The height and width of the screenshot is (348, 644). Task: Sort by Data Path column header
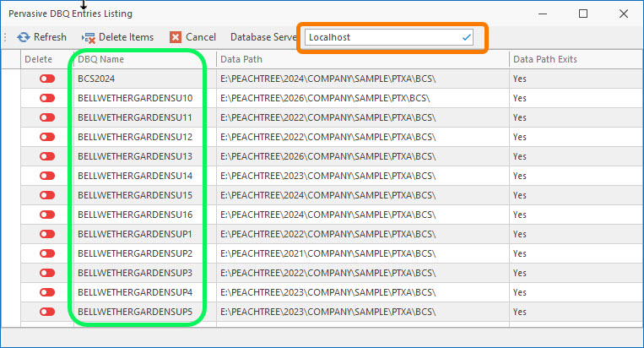[363, 59]
